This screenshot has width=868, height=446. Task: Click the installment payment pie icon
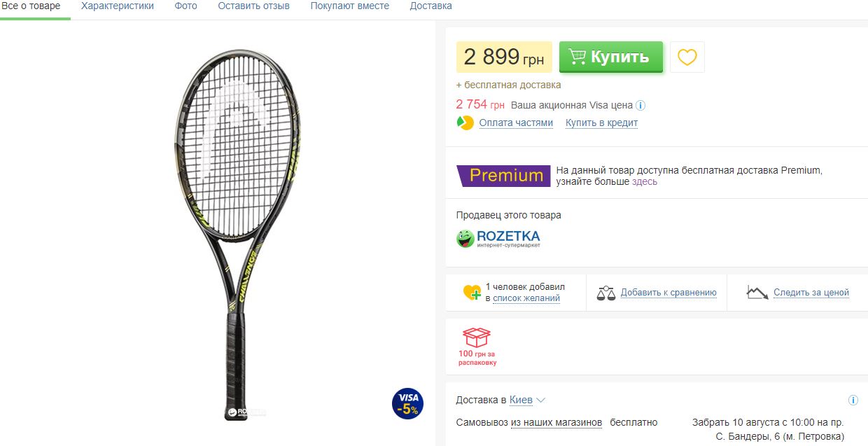pos(465,123)
